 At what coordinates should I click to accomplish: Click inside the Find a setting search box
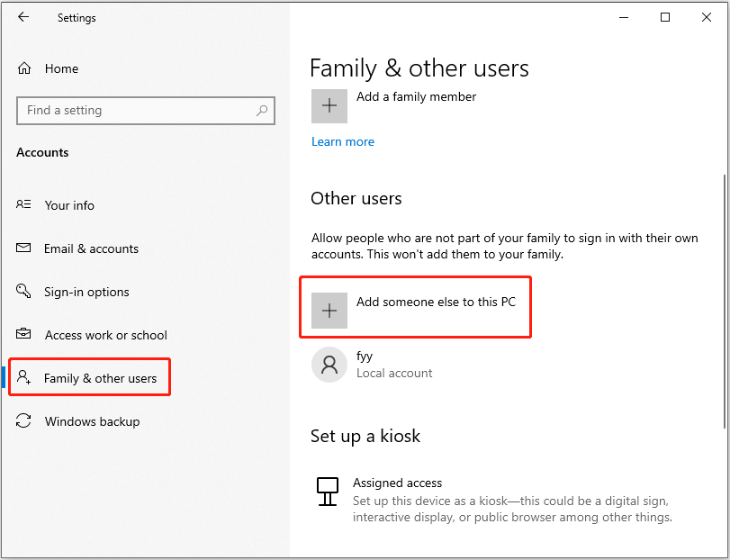[135, 110]
